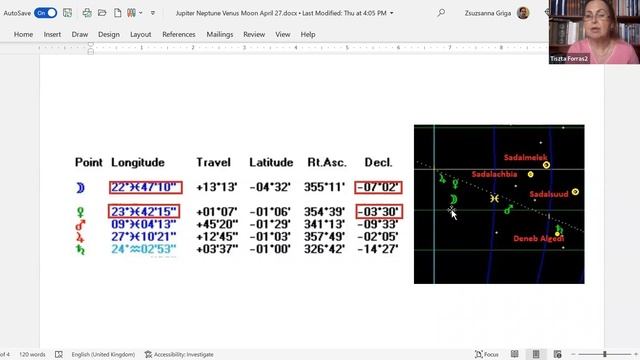The width and height of the screenshot is (640, 360).
Task: Click the Longitude column header
Action: tap(138, 162)
